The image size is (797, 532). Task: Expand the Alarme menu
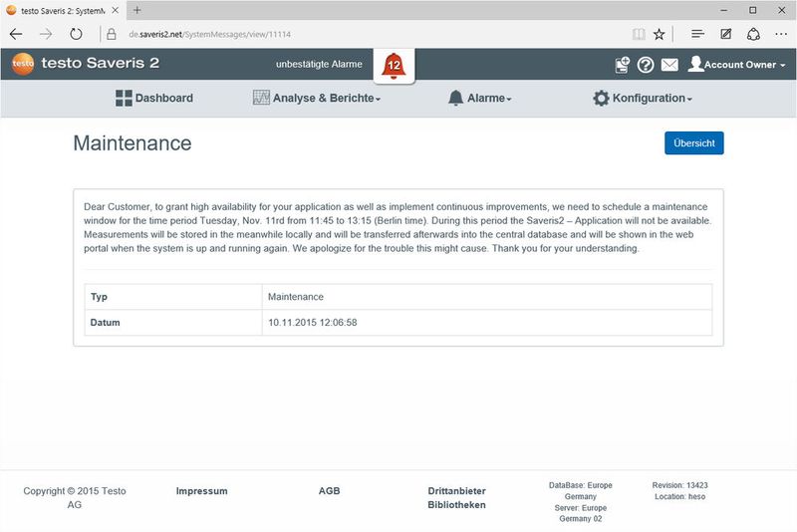[479, 98]
